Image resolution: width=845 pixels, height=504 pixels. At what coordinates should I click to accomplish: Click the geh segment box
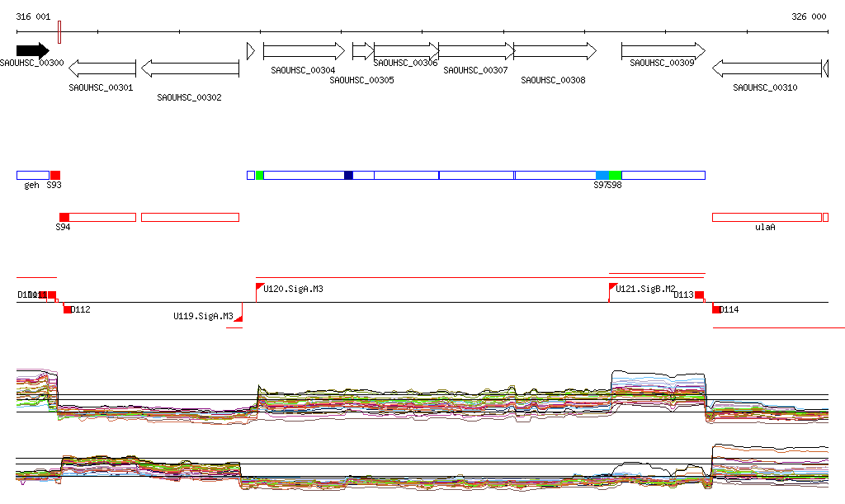[33, 175]
